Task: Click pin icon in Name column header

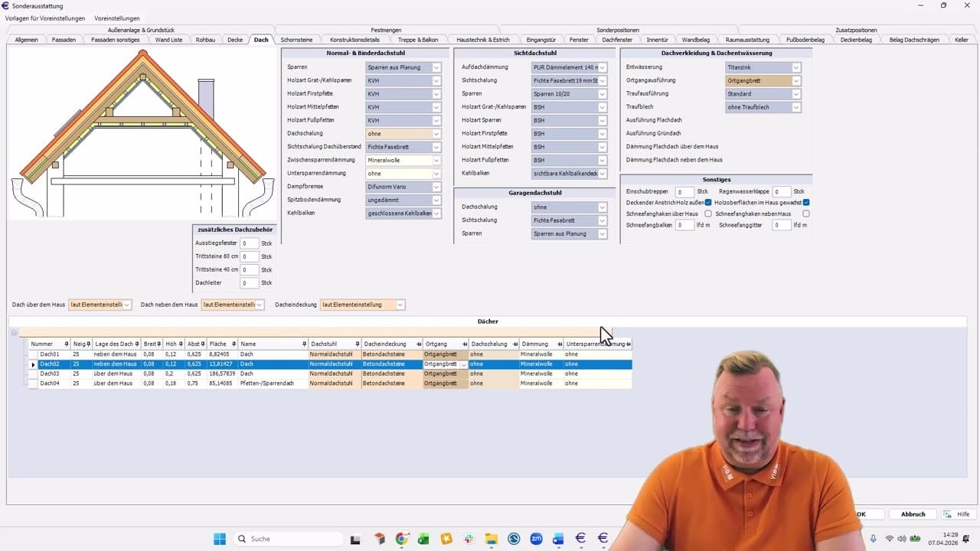Action: pos(304,344)
